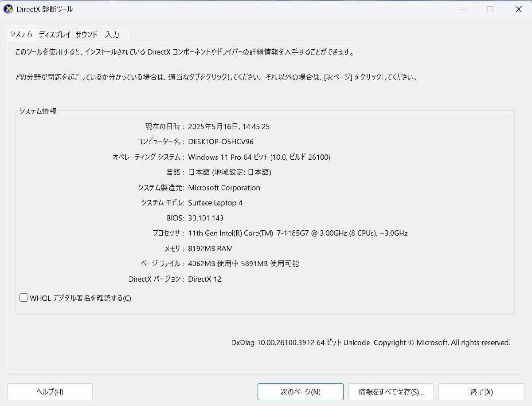Click the DirectX diagnostic tool title icon

8,9
